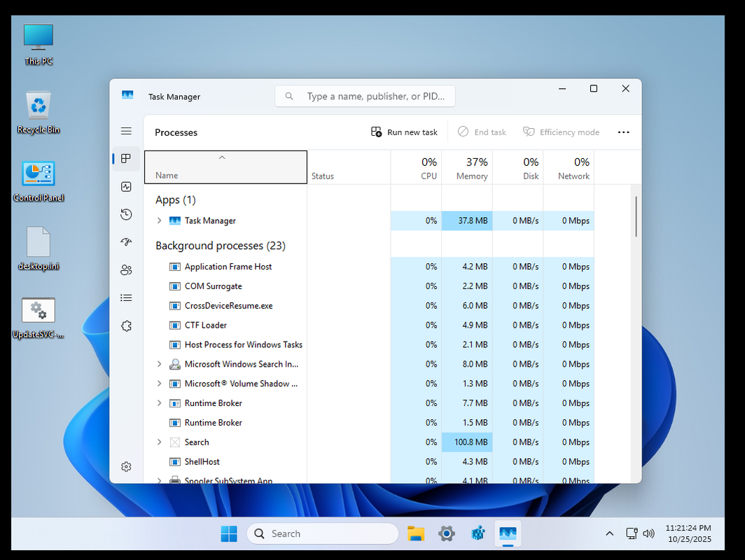Open the App history page in sidebar
This screenshot has height=560, width=745.
coord(126,215)
